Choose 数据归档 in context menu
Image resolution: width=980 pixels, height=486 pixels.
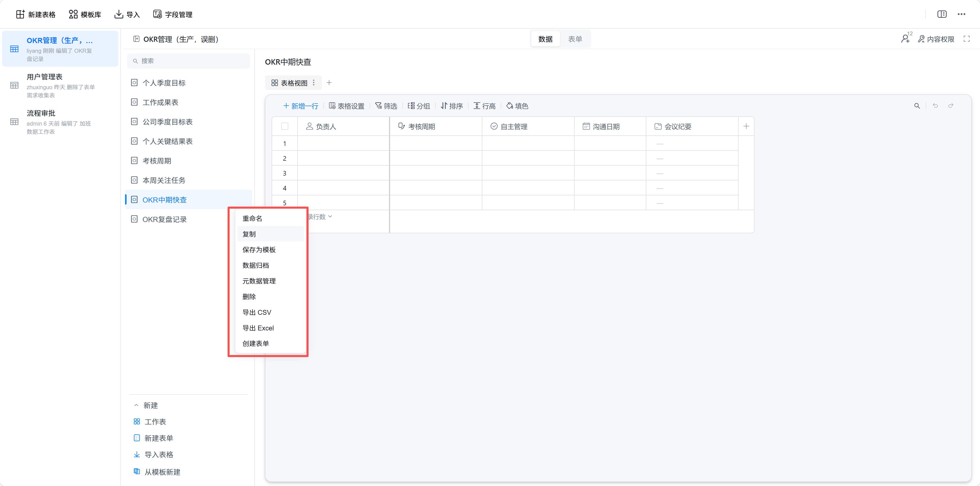click(270, 265)
